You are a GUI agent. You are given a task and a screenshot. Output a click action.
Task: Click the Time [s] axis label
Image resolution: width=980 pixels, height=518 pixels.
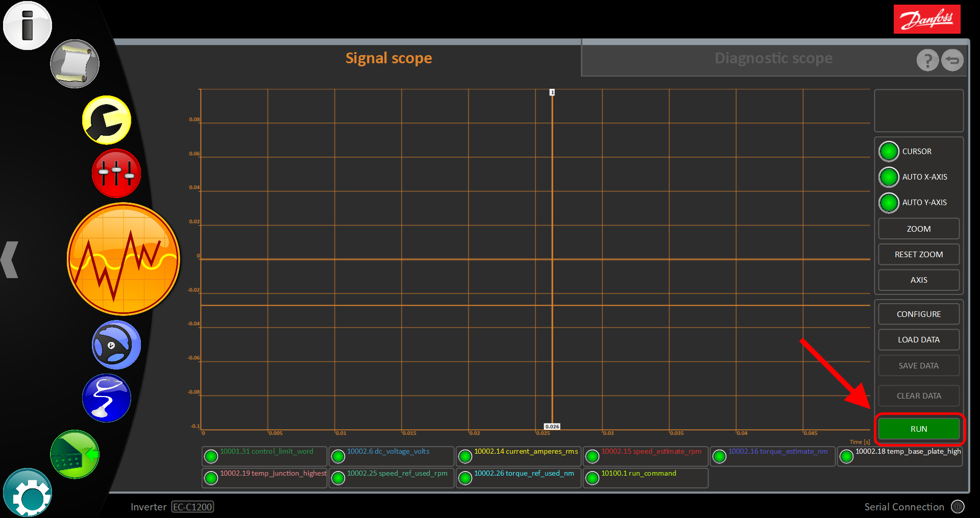point(860,442)
